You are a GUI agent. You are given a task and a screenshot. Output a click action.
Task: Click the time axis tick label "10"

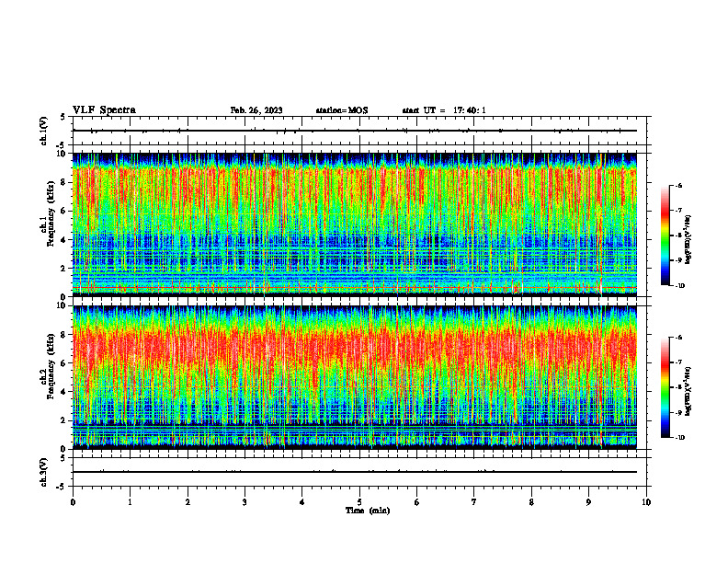[646, 502]
